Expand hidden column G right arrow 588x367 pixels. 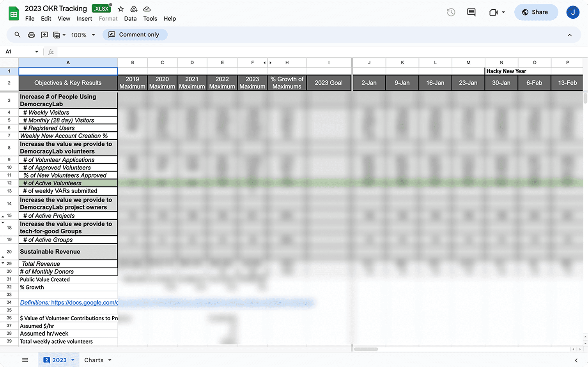[x=270, y=63]
